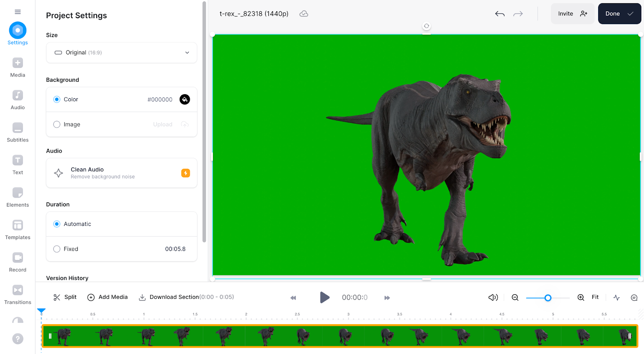Click the zoom out magnifier icon
The image size is (644, 354).
tap(515, 298)
